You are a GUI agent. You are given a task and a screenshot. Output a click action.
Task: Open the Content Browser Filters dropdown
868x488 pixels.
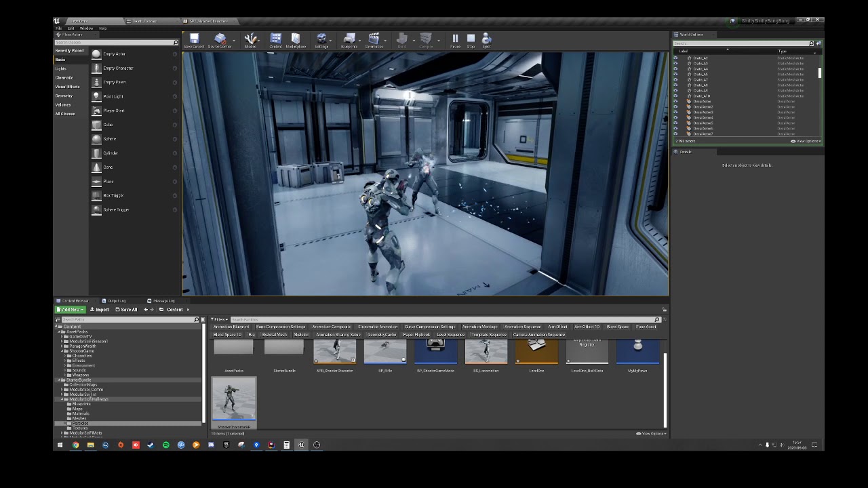(219, 319)
